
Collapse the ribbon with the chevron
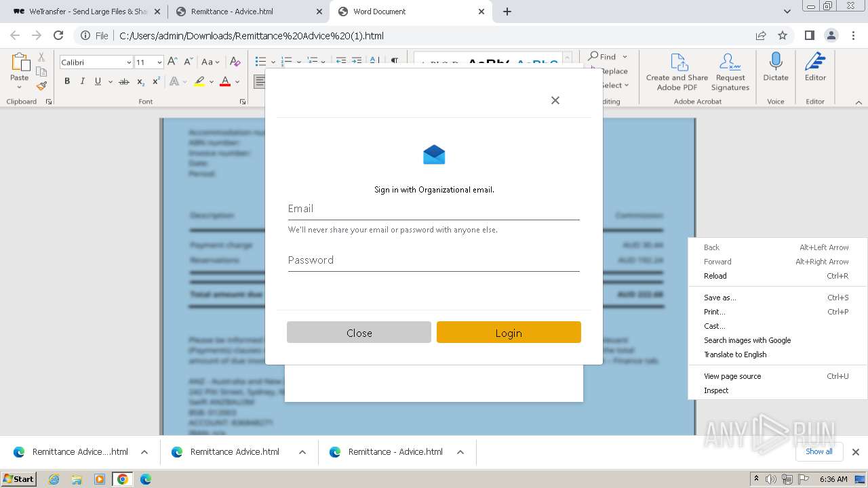[859, 102]
